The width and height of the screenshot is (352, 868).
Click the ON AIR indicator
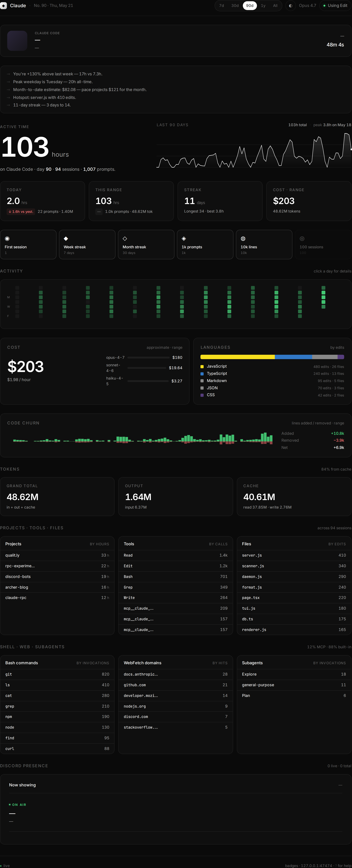[18, 805]
